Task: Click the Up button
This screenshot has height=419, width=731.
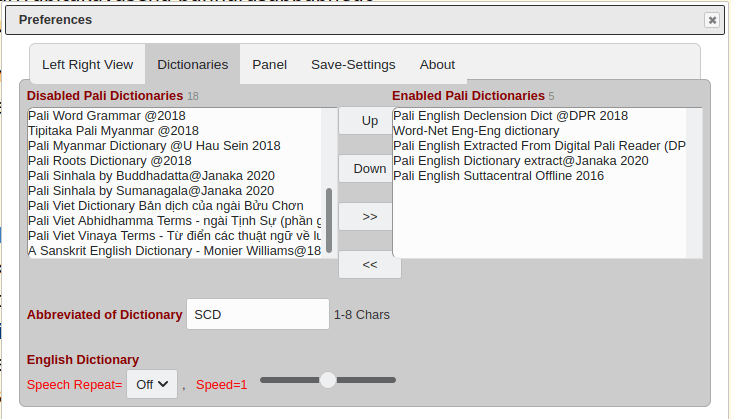Action: click(369, 121)
